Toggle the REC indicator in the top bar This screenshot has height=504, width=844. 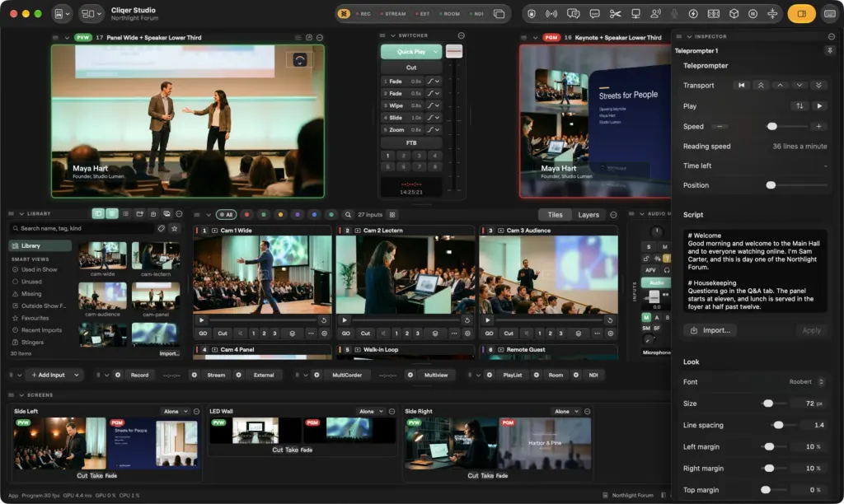[x=363, y=14]
